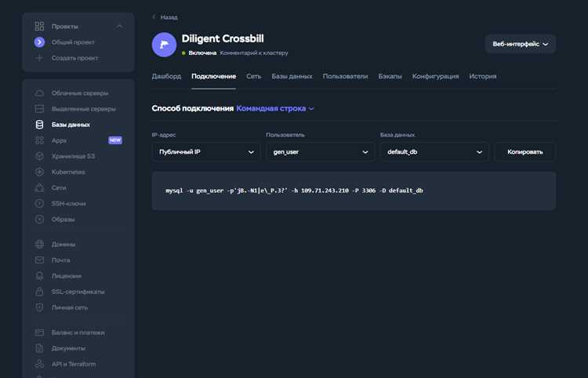588x378 pixels.
Task: Go back via the Назад link
Action: [x=169, y=17]
